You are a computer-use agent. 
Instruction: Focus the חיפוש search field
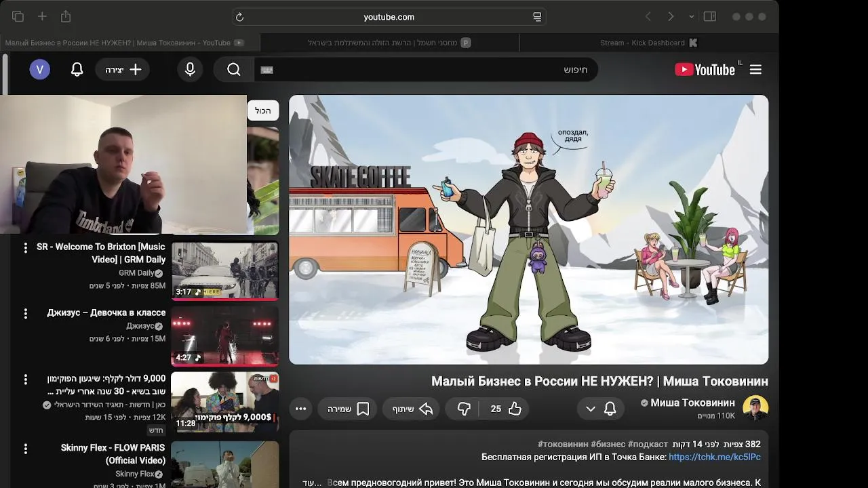click(x=426, y=69)
